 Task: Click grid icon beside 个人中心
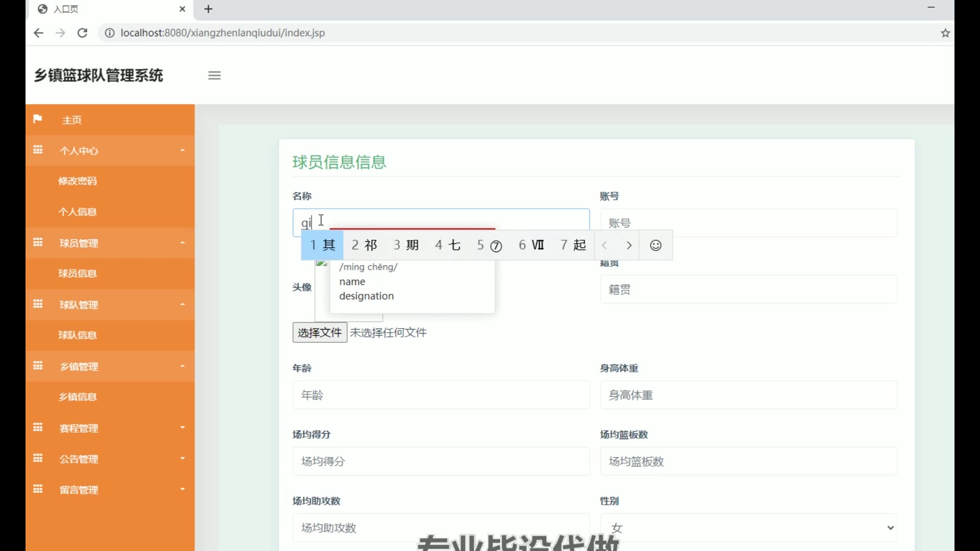pyautogui.click(x=38, y=150)
